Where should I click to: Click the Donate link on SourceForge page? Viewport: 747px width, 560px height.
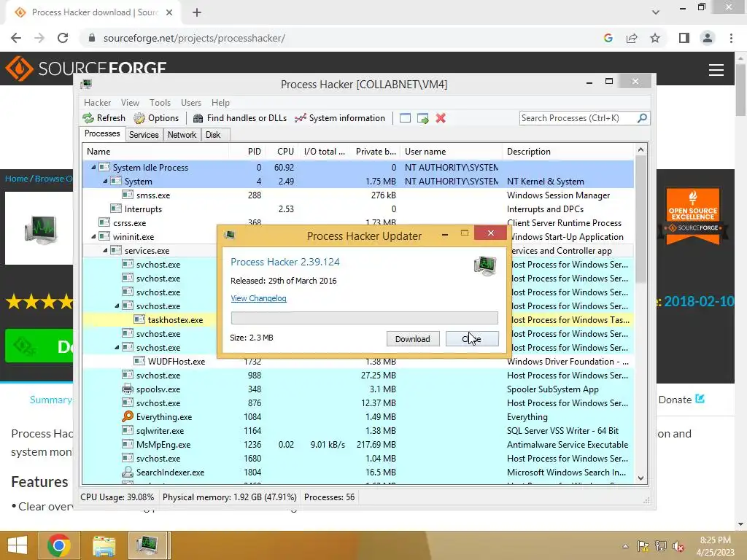click(x=681, y=400)
